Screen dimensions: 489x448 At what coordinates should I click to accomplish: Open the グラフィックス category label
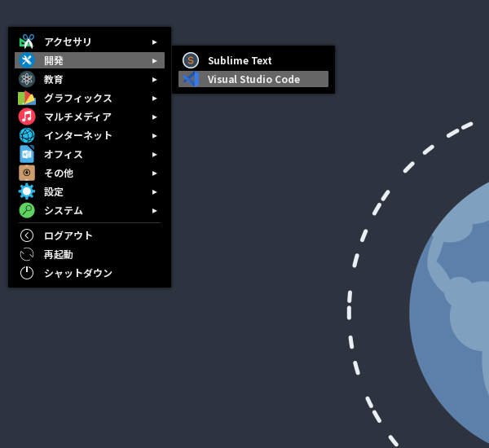click(x=78, y=98)
